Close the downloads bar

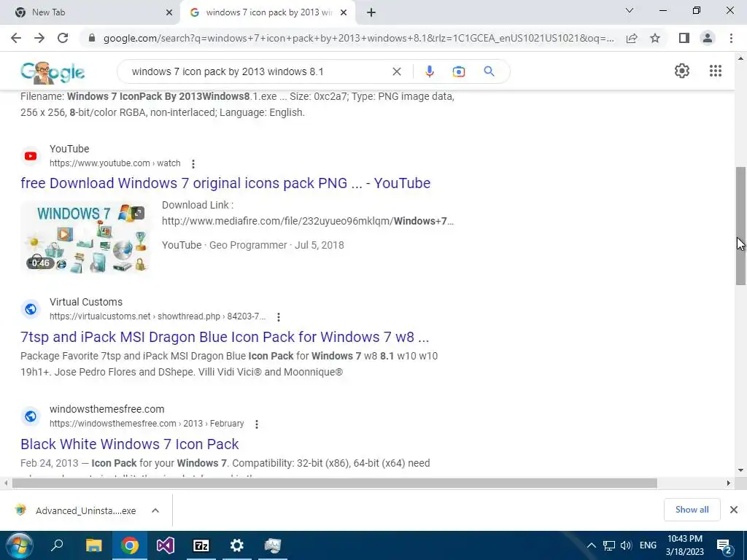734,510
